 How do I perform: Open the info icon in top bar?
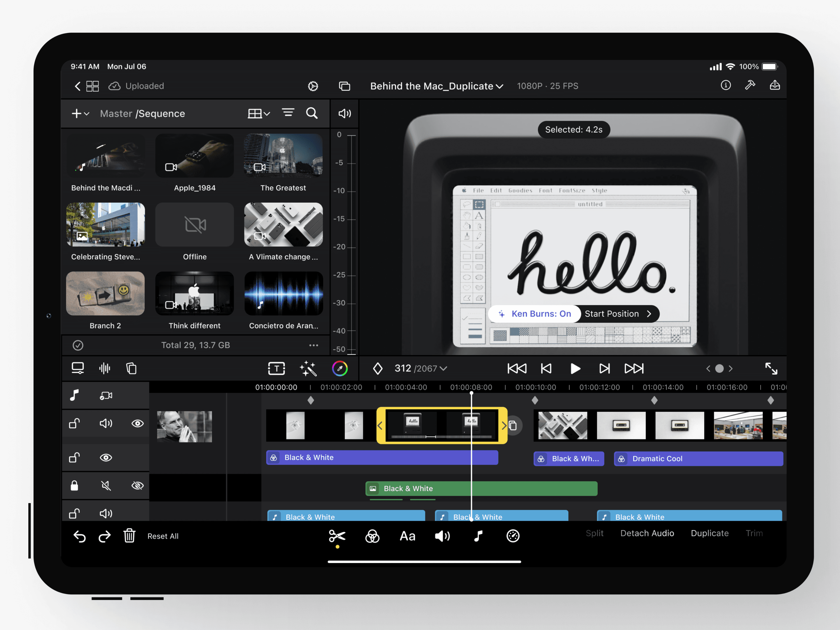726,85
